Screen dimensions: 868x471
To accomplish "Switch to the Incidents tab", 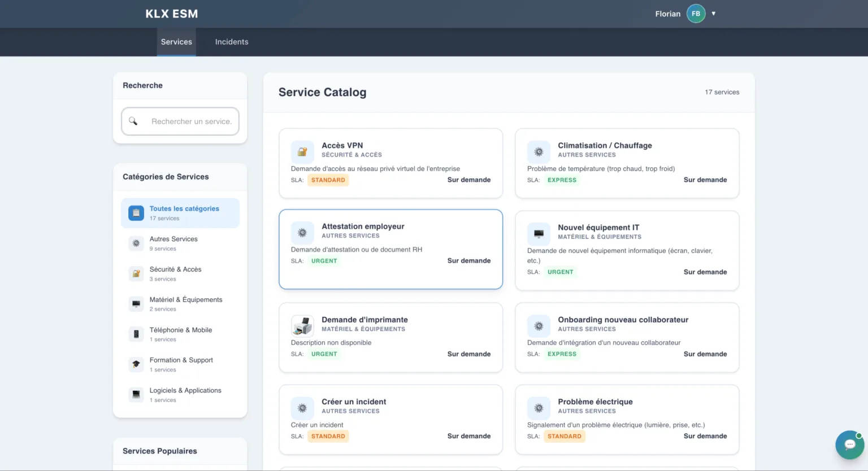I will [x=232, y=42].
